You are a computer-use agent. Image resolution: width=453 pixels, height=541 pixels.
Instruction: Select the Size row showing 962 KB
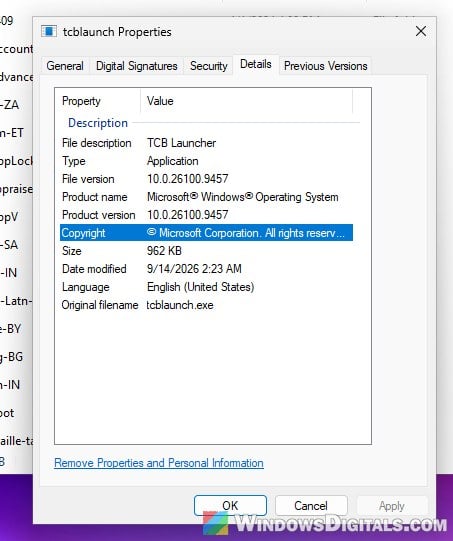(x=206, y=251)
